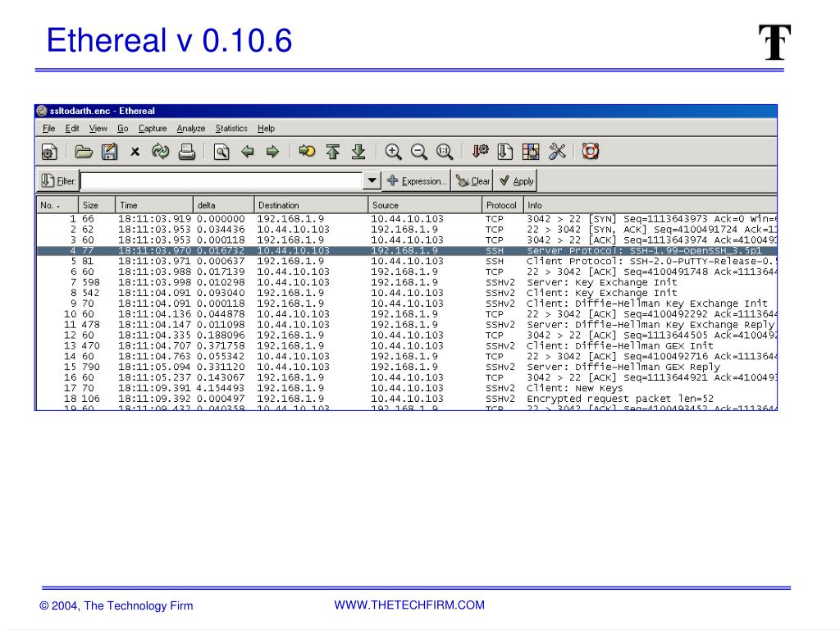Select packet 11 Diffie-Hellman Key Exchange Reply

[407, 325]
